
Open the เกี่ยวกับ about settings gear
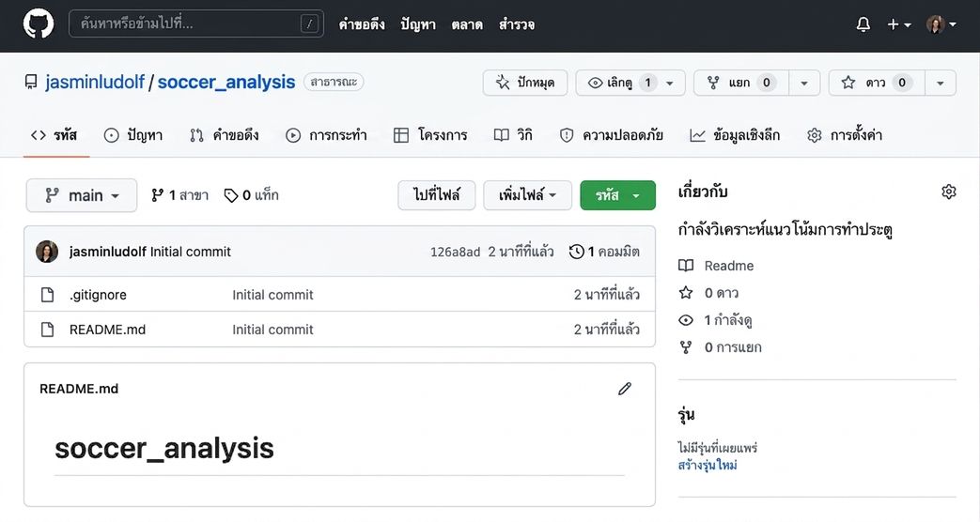tap(949, 192)
